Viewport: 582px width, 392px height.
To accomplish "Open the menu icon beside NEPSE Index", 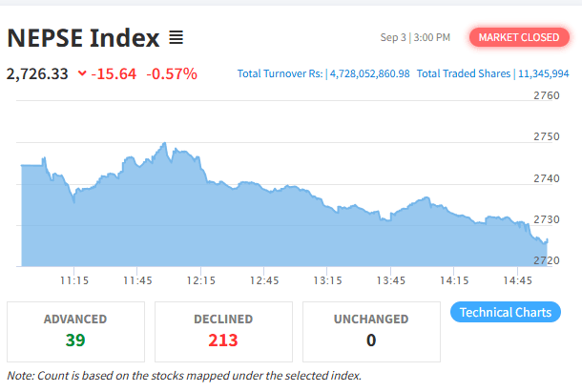I will [x=176, y=38].
